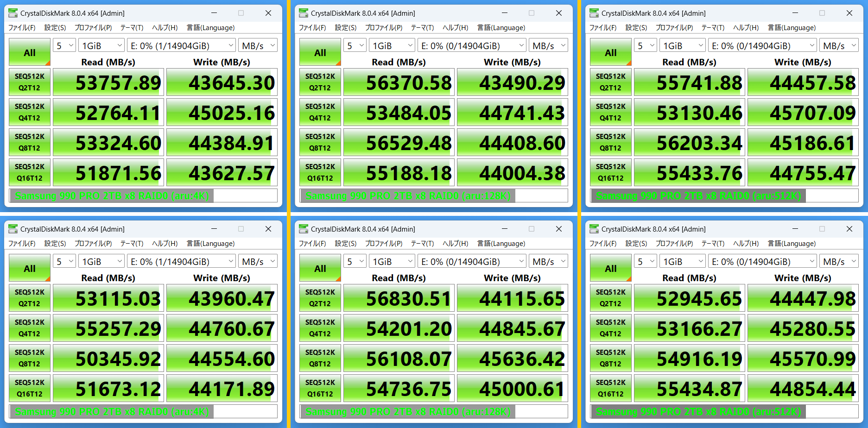Click the 44171.89 write result
868x428 pixels.
click(x=222, y=388)
